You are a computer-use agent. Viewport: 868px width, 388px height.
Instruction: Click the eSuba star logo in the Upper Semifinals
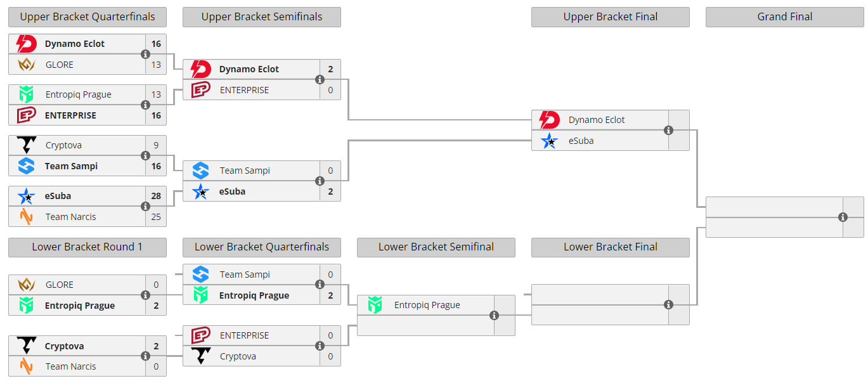(x=200, y=191)
